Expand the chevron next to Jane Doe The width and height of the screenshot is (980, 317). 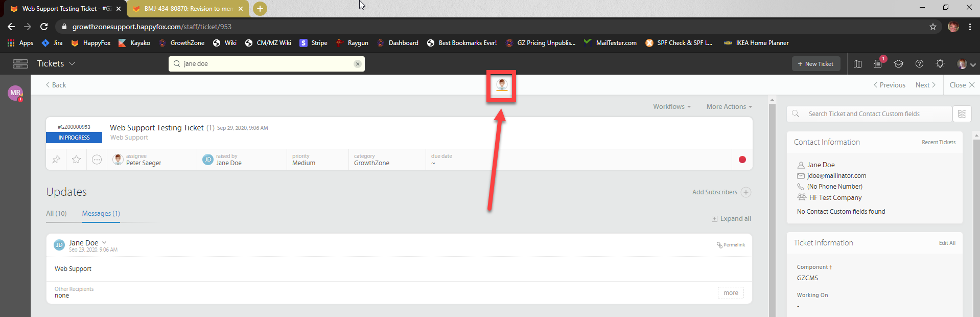(104, 243)
